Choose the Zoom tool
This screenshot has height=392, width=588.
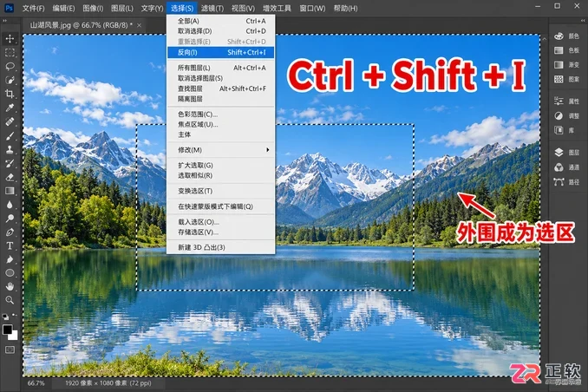pyautogui.click(x=10, y=300)
